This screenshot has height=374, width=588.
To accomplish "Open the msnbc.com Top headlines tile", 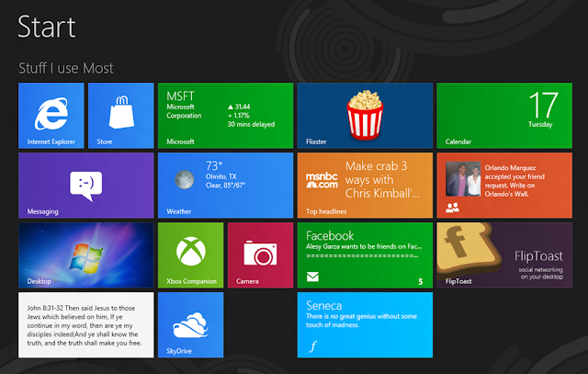I will pos(365,186).
